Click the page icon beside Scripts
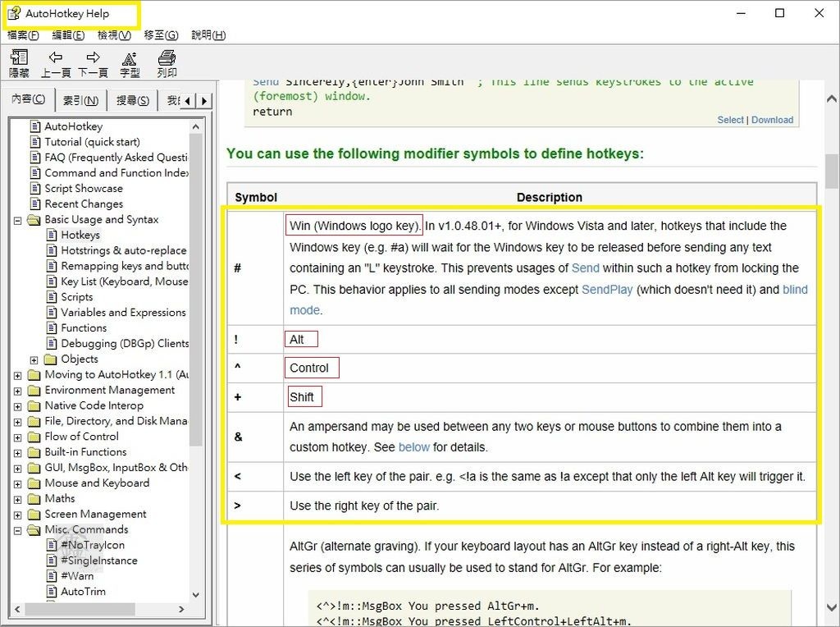 [52, 297]
